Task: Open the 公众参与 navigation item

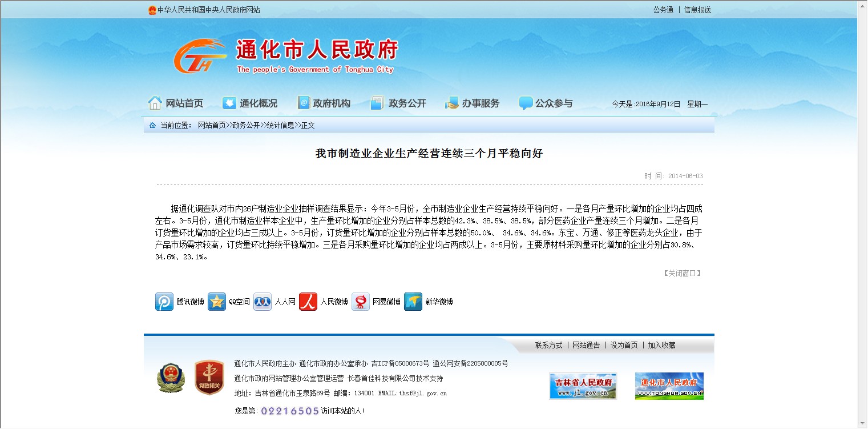Action: coord(546,103)
